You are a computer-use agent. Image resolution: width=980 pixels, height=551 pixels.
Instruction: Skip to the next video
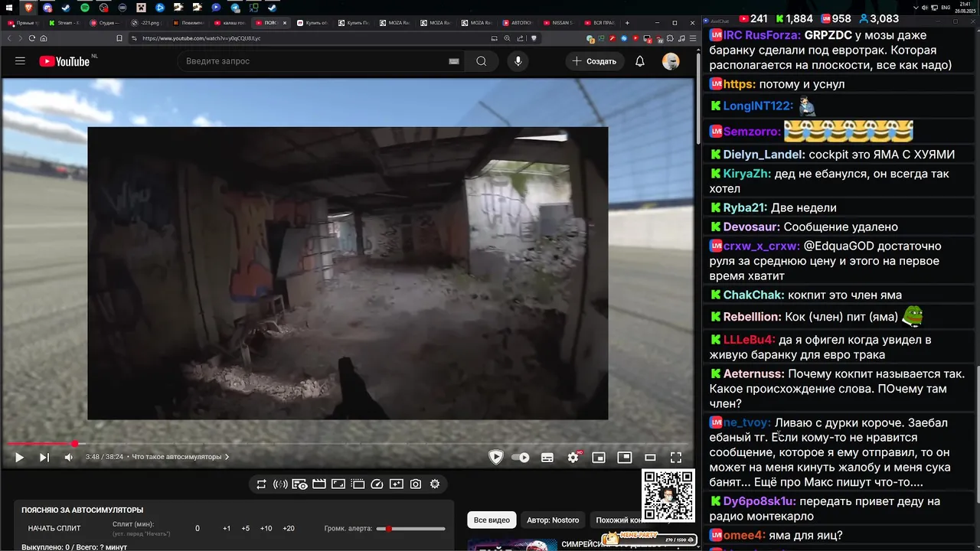click(44, 458)
